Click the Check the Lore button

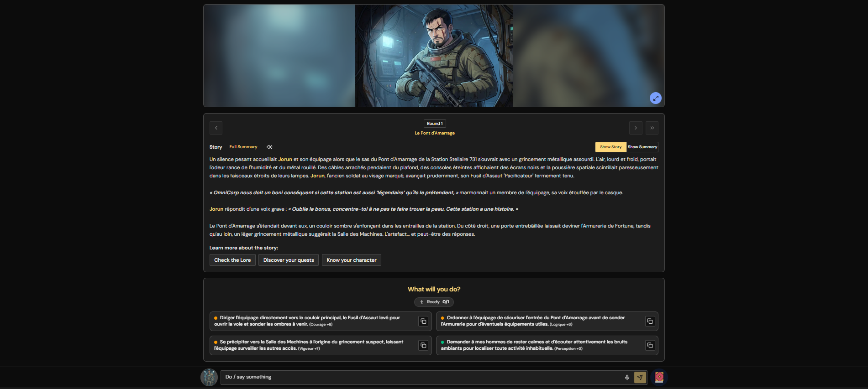coord(232,260)
